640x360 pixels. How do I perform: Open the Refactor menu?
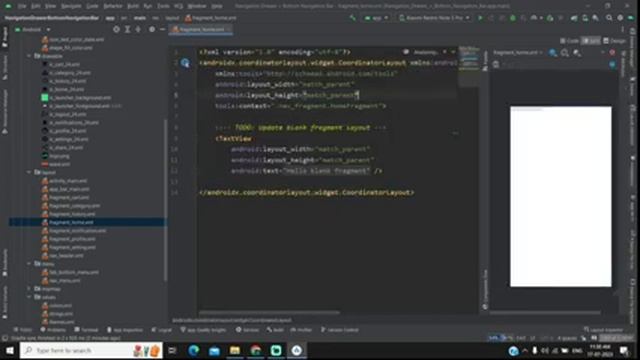click(x=113, y=6)
